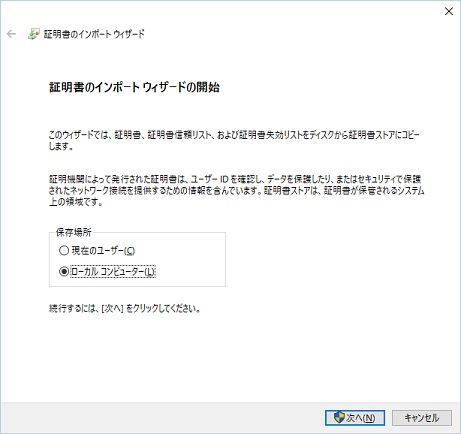Viewport: 461px width, 434px height.
Task: Click the paragraph starting with 証明機関によって
Action: pyautogui.click(x=237, y=190)
